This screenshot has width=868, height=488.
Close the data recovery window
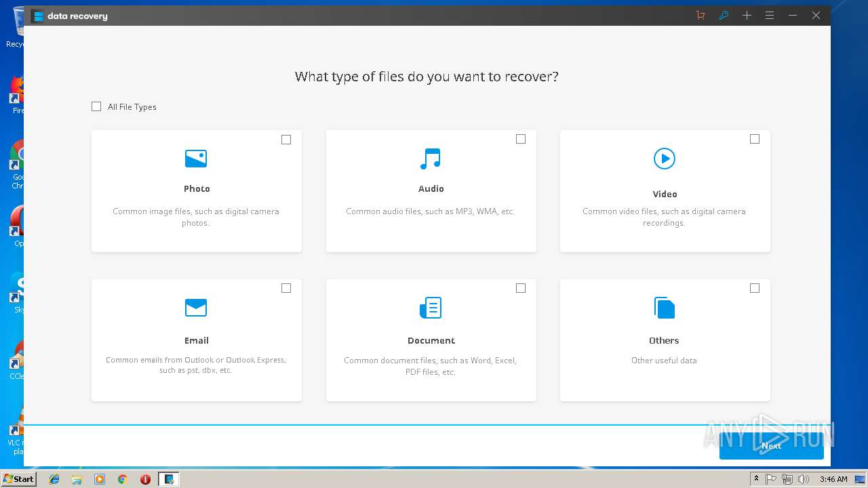pos(816,16)
